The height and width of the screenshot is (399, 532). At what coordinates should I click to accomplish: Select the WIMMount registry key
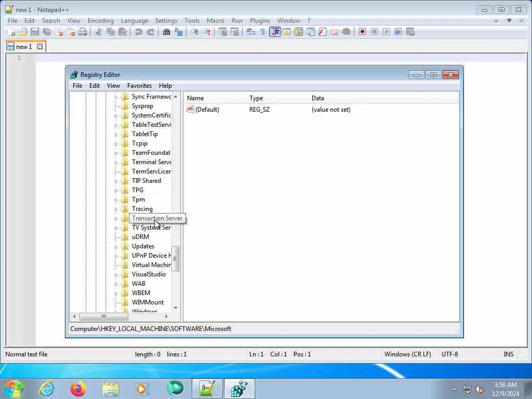148,302
